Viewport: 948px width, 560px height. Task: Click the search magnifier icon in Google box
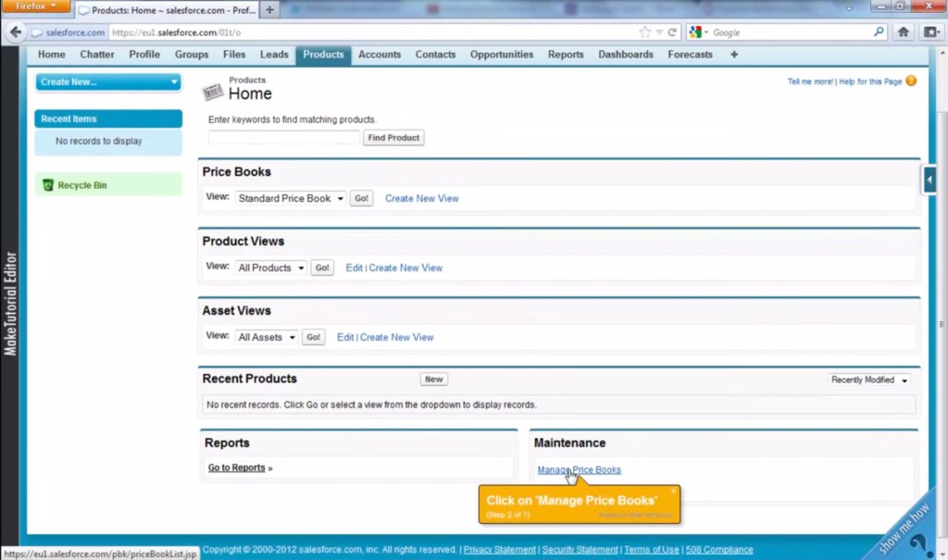tap(879, 31)
